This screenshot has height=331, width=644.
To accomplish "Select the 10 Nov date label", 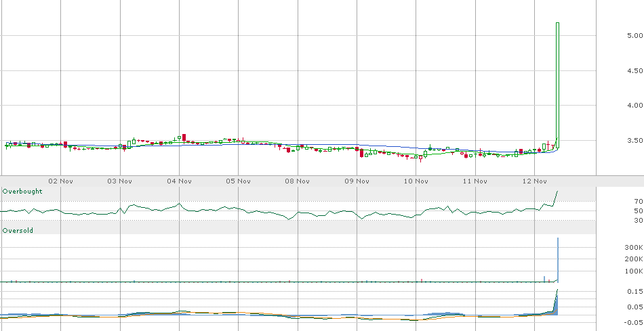I will tap(416, 181).
